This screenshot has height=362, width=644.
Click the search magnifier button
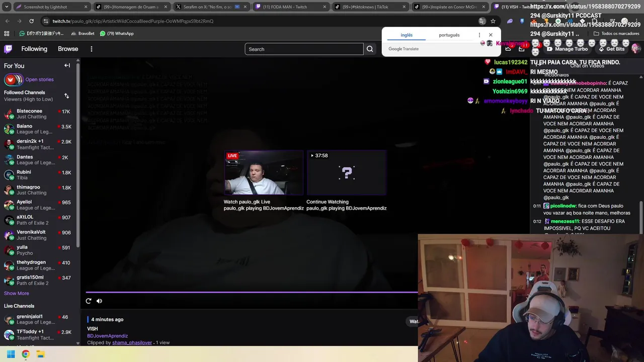click(370, 49)
